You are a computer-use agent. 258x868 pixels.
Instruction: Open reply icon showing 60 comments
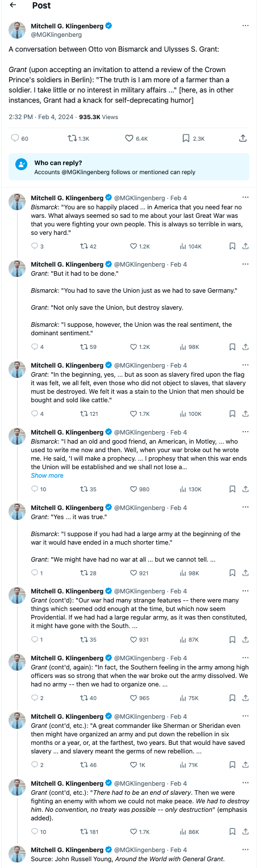coord(19,138)
